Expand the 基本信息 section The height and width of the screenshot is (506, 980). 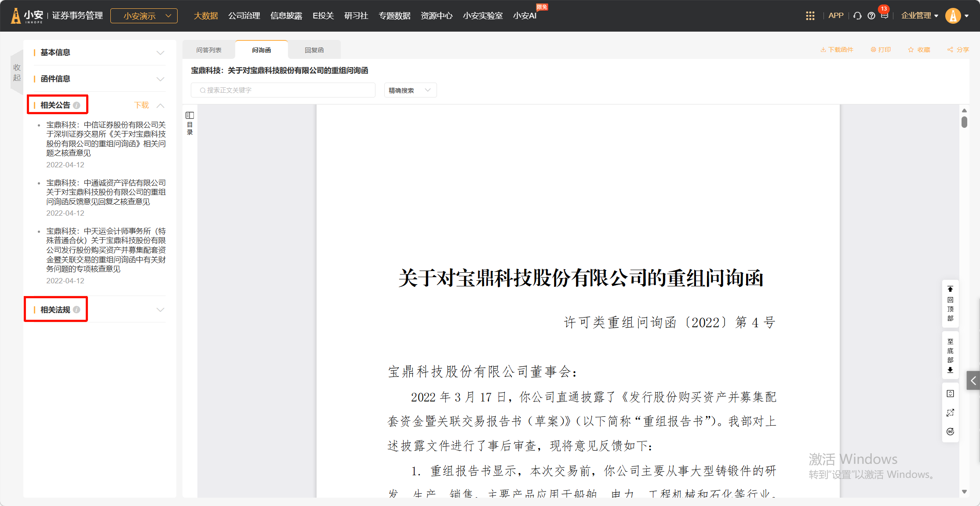160,53
